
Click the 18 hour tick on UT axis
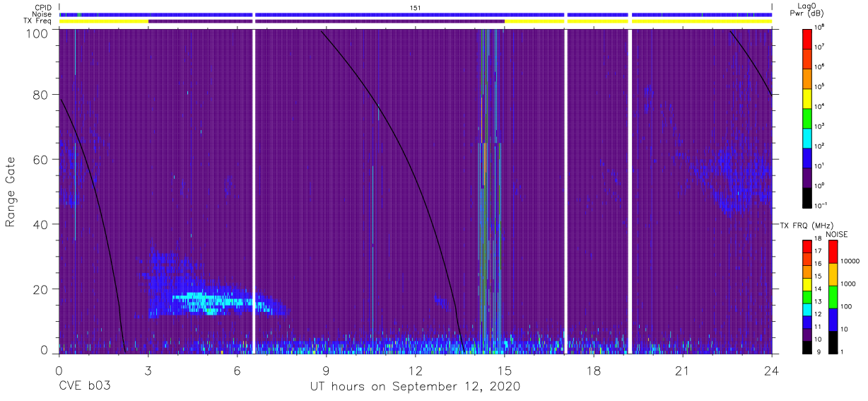594,370
